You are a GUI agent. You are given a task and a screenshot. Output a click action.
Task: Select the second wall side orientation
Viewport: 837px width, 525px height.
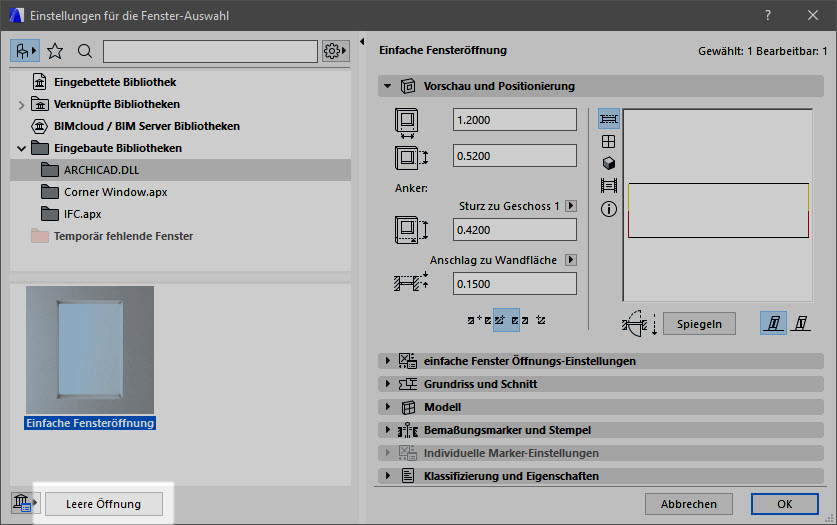click(801, 323)
